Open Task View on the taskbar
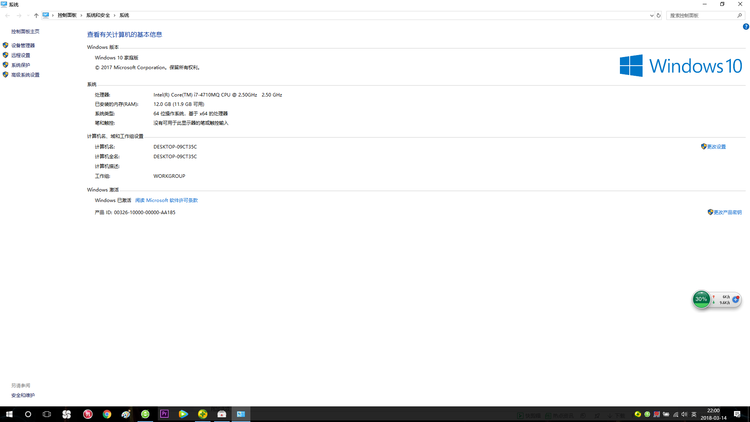Image resolution: width=750 pixels, height=422 pixels. (x=47, y=414)
